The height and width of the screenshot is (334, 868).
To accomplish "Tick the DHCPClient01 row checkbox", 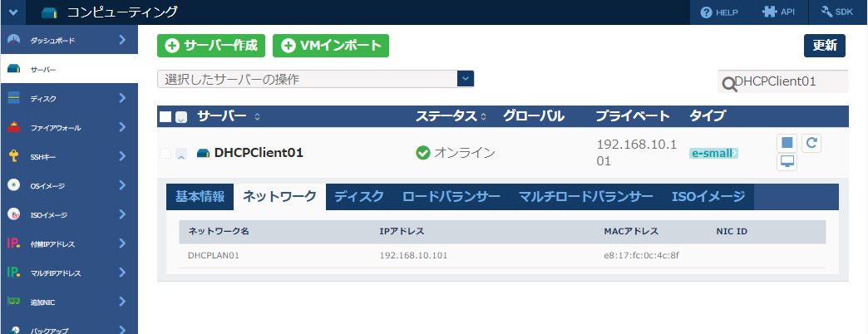I will [165, 153].
